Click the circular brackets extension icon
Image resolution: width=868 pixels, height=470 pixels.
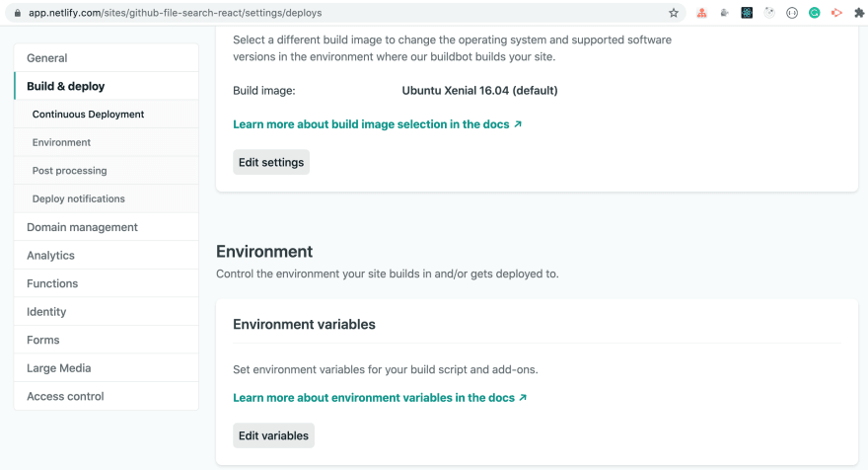click(792, 13)
